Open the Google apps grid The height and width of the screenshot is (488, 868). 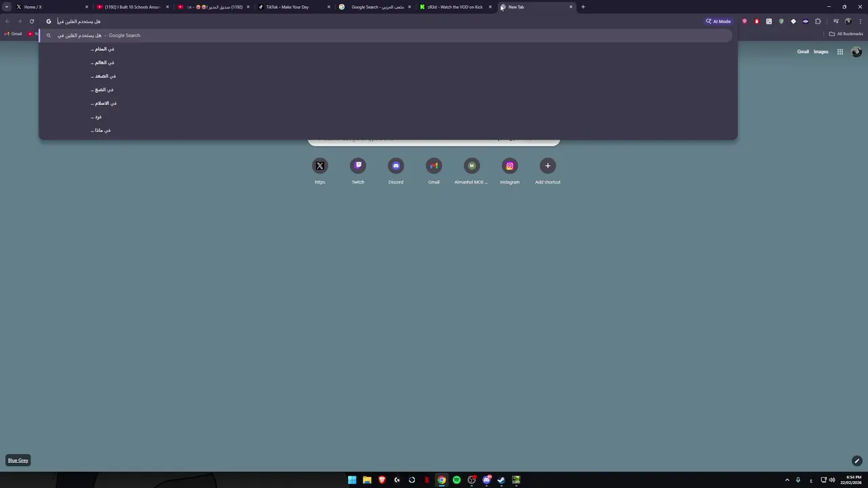(x=840, y=52)
